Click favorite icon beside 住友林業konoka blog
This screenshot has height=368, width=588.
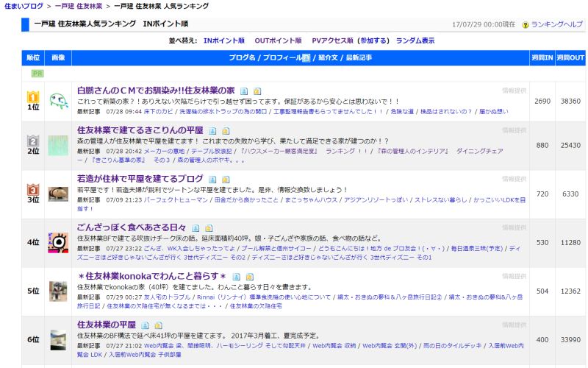pos(249,277)
